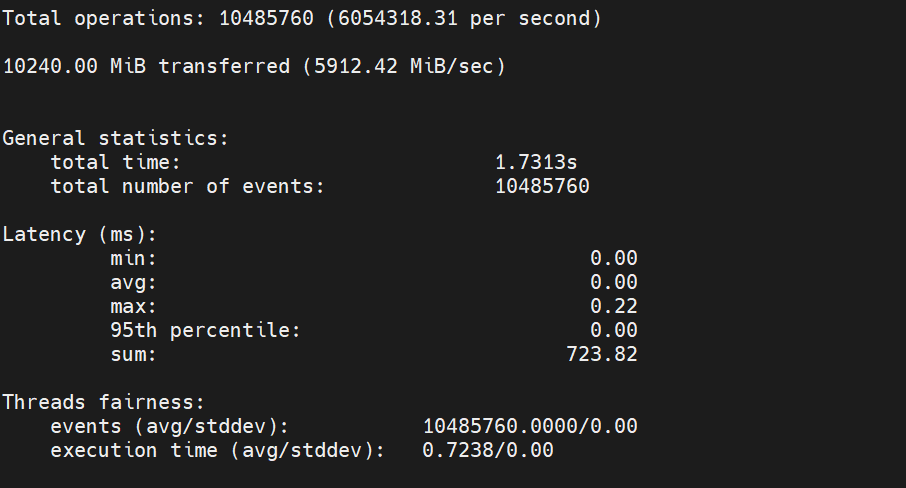Select the '(6054318.31 per second)' value
The image size is (906, 488).
click(464, 18)
